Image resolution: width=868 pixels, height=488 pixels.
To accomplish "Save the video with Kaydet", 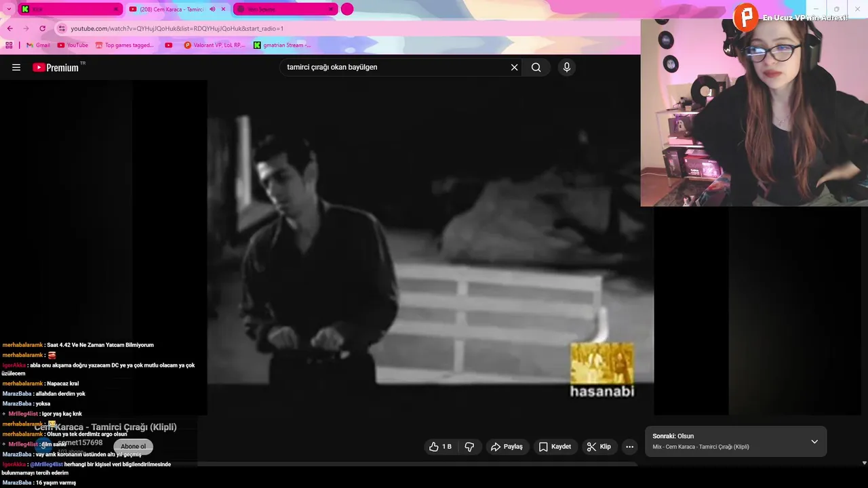I will [555, 447].
